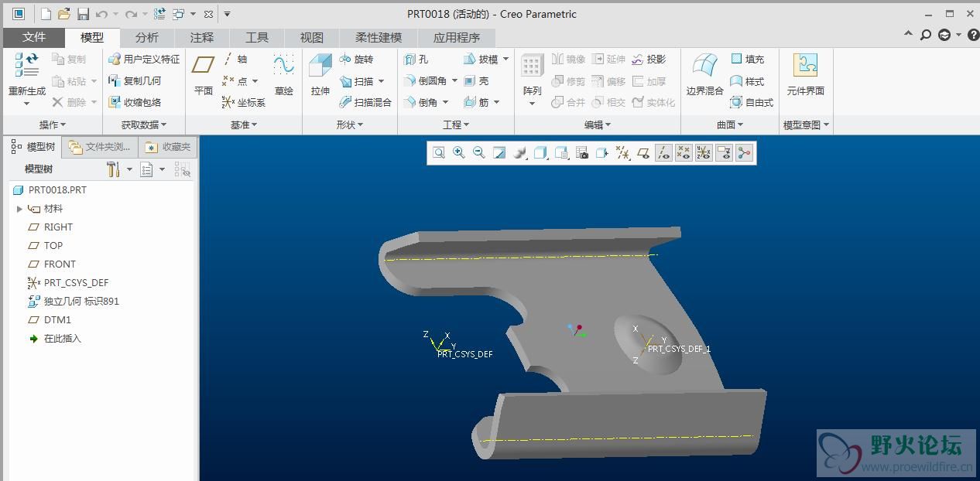The width and height of the screenshot is (980, 481).
Task: Select the RIGHT datum plane in tree
Action: click(x=50, y=227)
